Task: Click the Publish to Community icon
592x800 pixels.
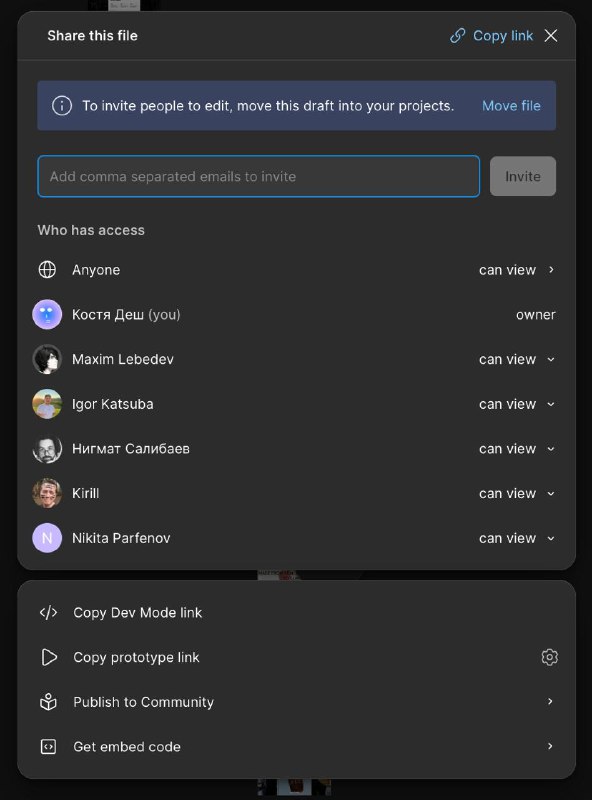Action: (x=48, y=702)
